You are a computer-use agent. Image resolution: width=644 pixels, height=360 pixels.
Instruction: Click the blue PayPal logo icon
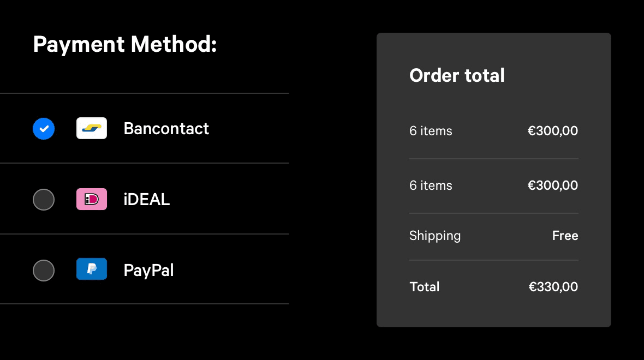pos(92,269)
